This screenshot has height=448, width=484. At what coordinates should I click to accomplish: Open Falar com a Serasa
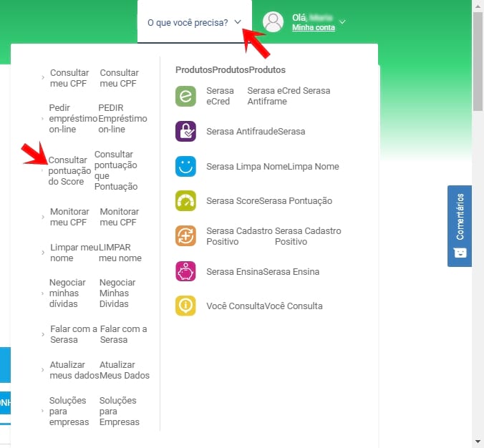tap(74, 334)
